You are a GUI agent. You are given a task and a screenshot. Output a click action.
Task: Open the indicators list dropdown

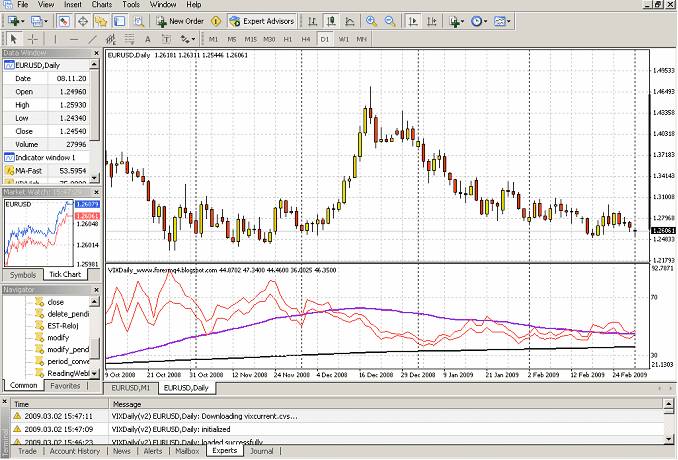tap(458, 20)
